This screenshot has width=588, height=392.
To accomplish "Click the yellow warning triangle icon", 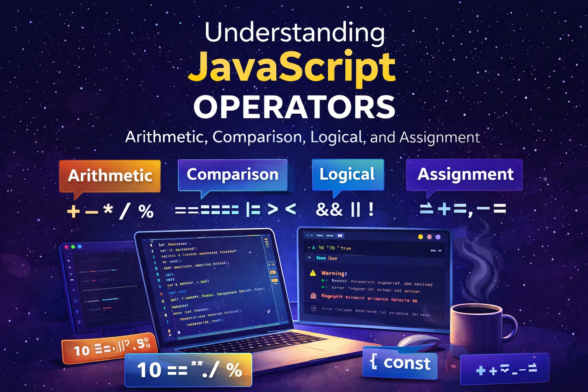I will click(x=313, y=273).
